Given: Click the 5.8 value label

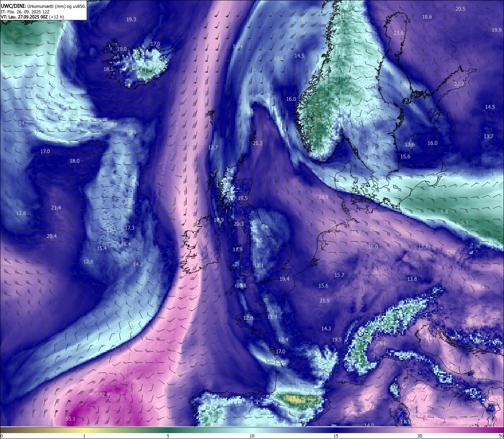Looking at the screenshot, I should (444, 212).
